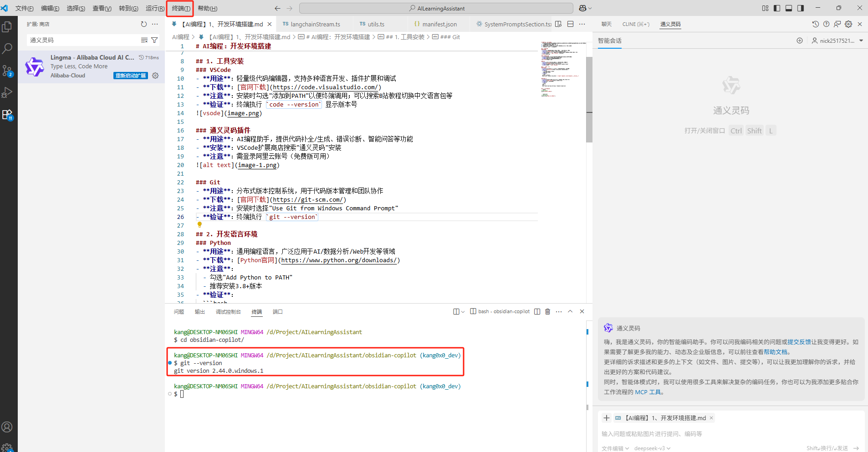Image resolution: width=868 pixels, height=452 pixels.
Task: Switch to the 聊天 panel tab
Action: click(x=606, y=24)
